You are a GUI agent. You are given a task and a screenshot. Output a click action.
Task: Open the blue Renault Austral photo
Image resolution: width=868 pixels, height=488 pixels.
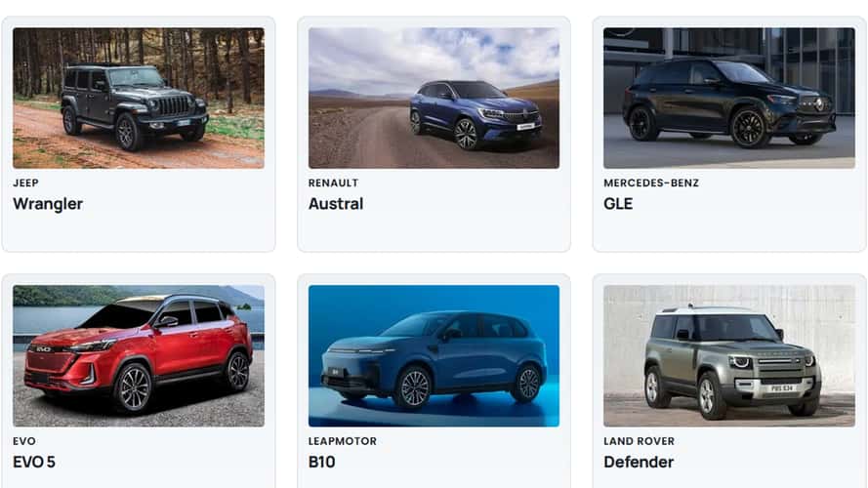point(434,98)
